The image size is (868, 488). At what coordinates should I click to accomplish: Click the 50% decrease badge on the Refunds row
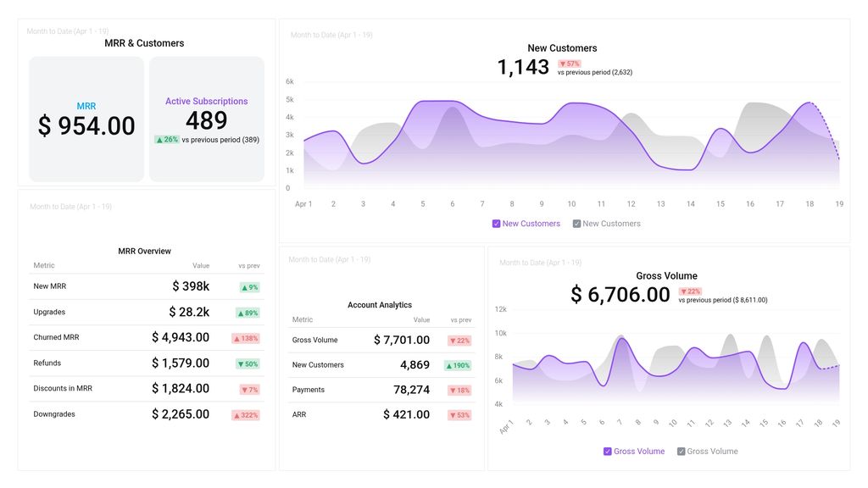pyautogui.click(x=249, y=363)
